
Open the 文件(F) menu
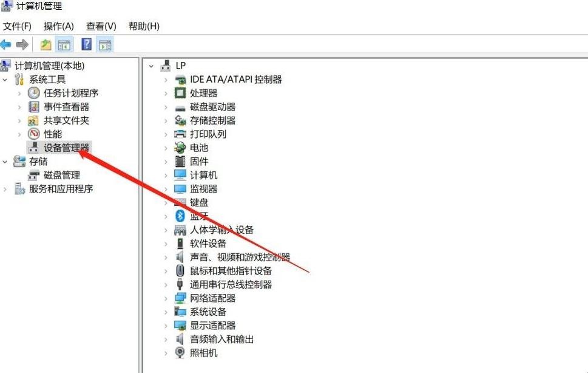pos(17,26)
